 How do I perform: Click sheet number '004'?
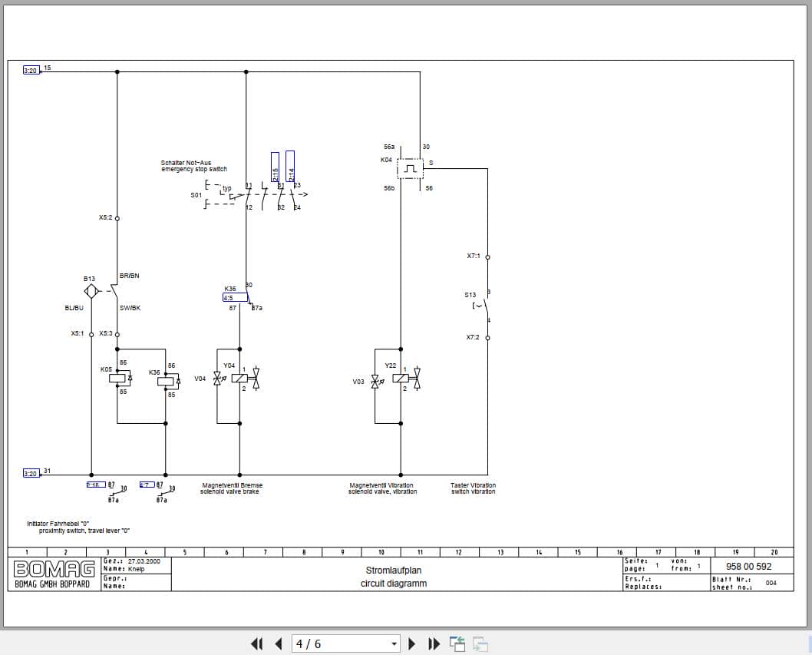point(771,583)
